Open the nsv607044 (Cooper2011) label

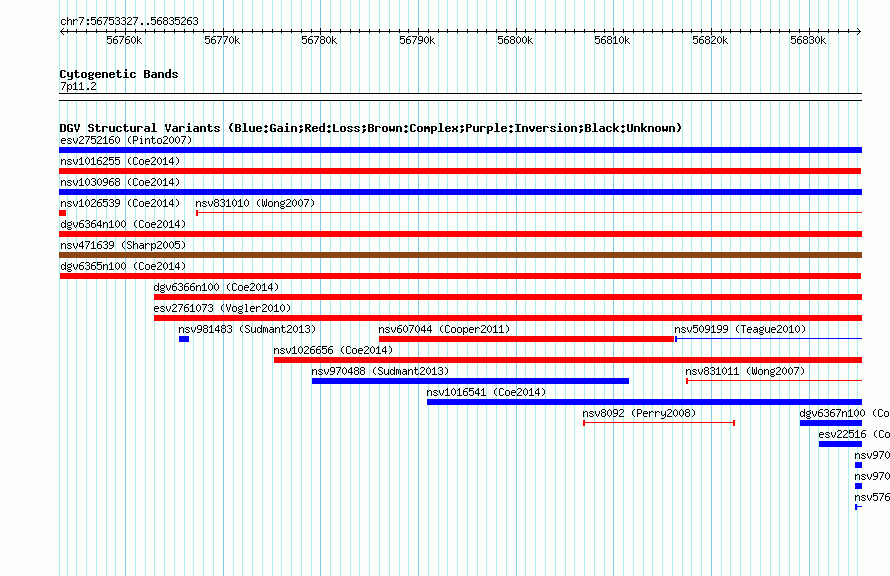(x=444, y=329)
